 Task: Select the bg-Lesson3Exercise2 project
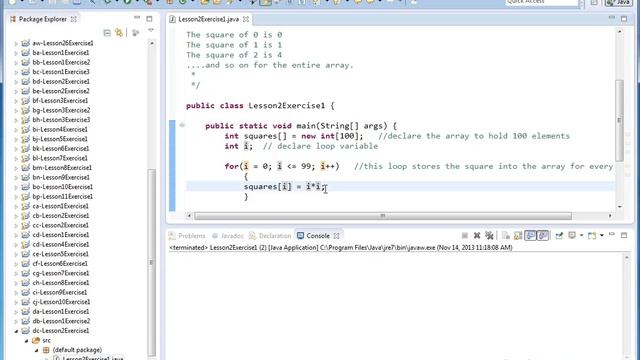(x=61, y=110)
